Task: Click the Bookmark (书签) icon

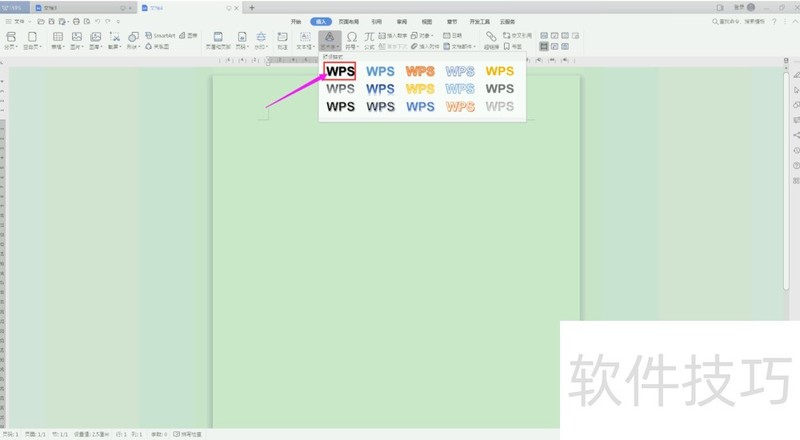Action: [x=513, y=46]
